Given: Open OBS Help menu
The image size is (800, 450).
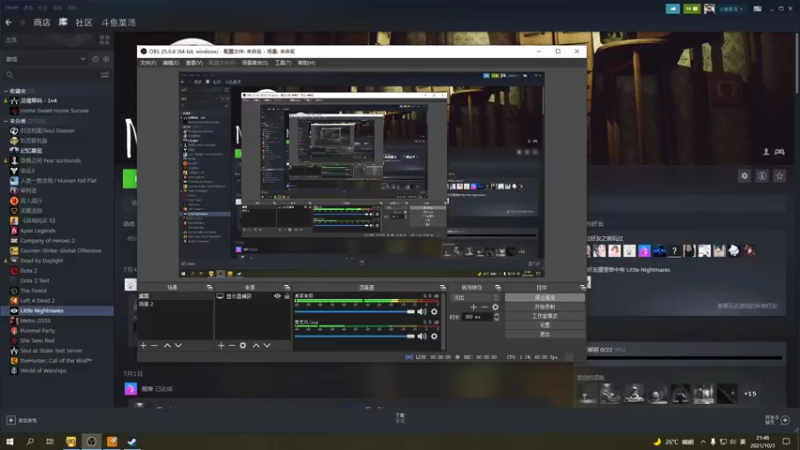Looking at the screenshot, I should pos(306,63).
